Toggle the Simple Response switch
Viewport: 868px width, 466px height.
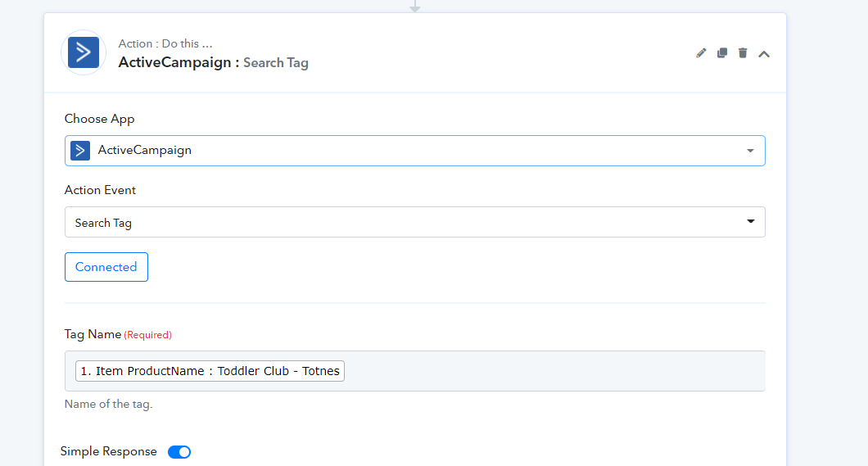179,452
